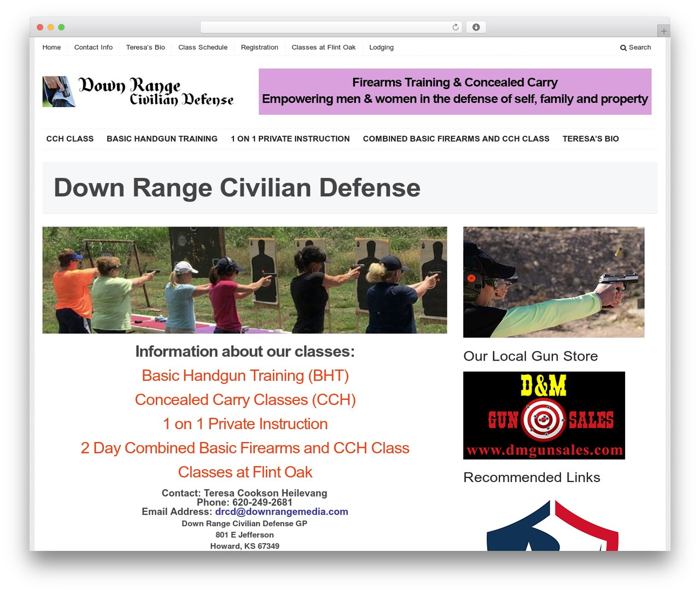Click the browser download icon
The image size is (700, 593).
(476, 27)
